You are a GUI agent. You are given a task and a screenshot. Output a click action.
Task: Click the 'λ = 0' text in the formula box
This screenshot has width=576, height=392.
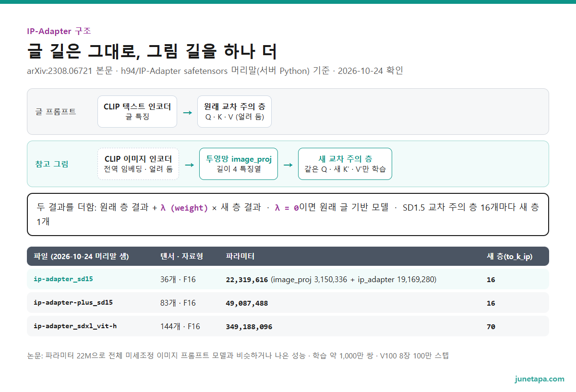coord(287,208)
